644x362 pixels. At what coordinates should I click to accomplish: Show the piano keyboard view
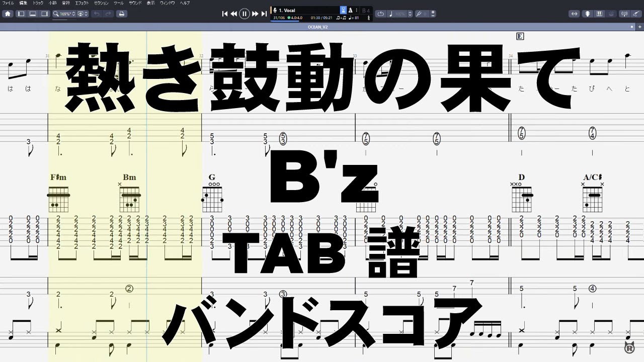coord(599,14)
